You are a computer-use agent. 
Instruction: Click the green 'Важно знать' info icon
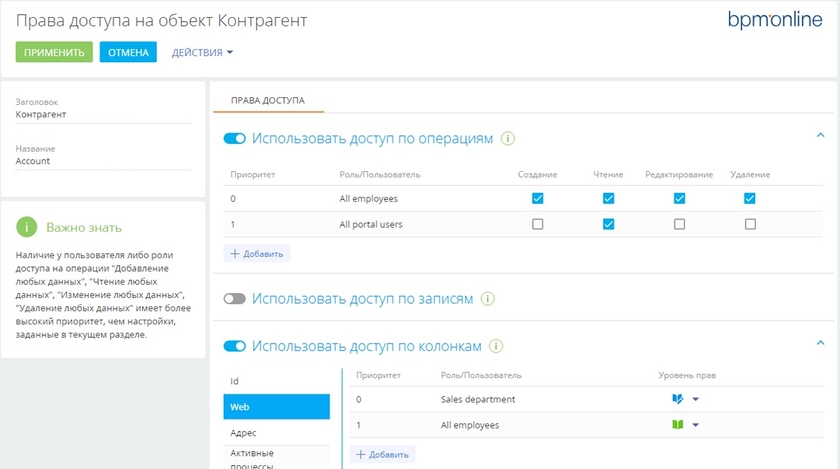pos(27,228)
